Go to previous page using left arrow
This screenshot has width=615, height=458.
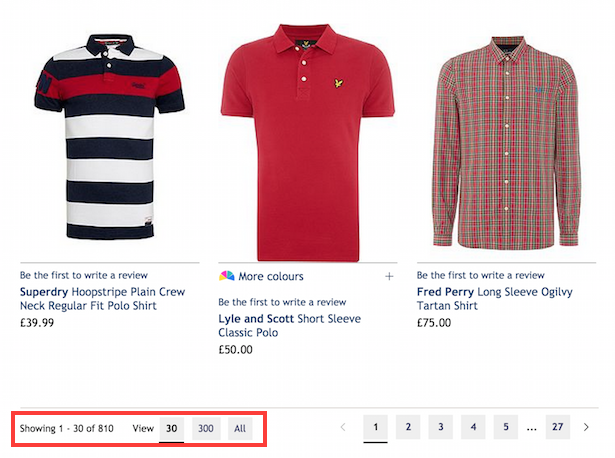click(343, 428)
